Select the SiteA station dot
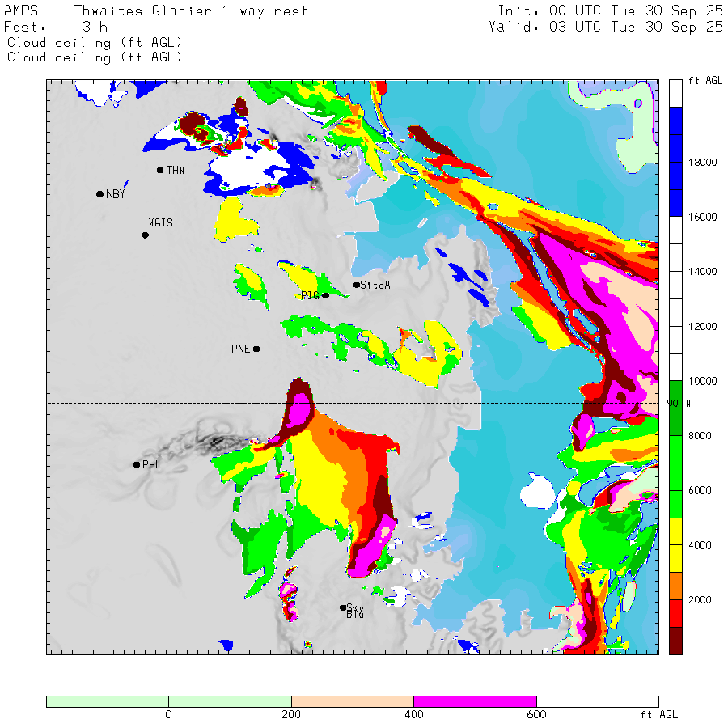Image resolution: width=728 pixels, height=728 pixels. pos(357,285)
